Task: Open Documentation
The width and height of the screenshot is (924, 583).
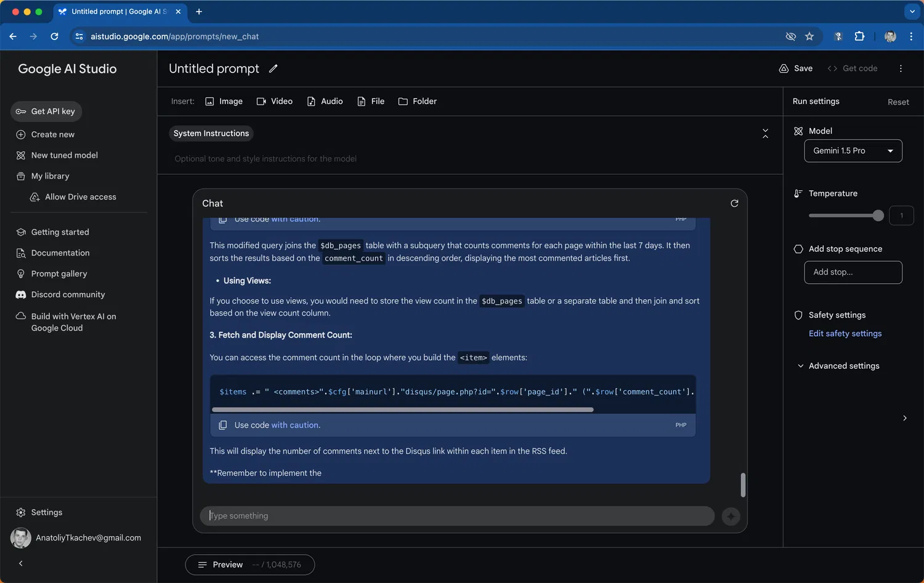Action: coord(53,253)
